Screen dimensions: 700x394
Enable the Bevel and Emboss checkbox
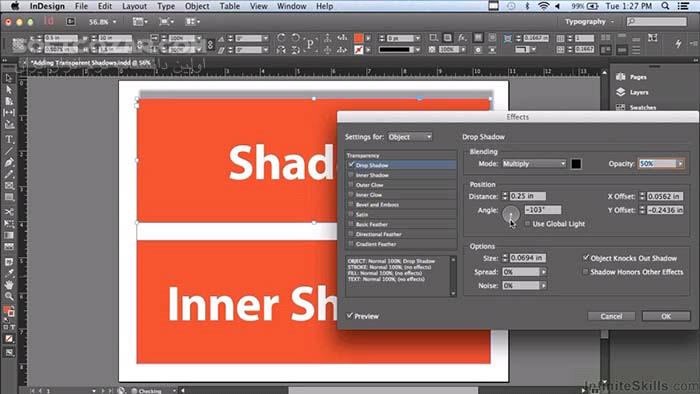pyautogui.click(x=351, y=204)
